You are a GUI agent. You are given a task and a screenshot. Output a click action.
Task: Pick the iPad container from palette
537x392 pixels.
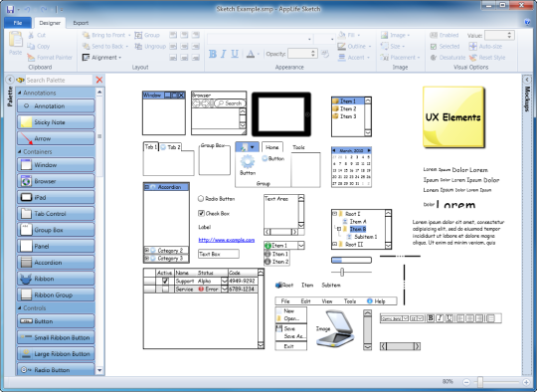(x=56, y=197)
